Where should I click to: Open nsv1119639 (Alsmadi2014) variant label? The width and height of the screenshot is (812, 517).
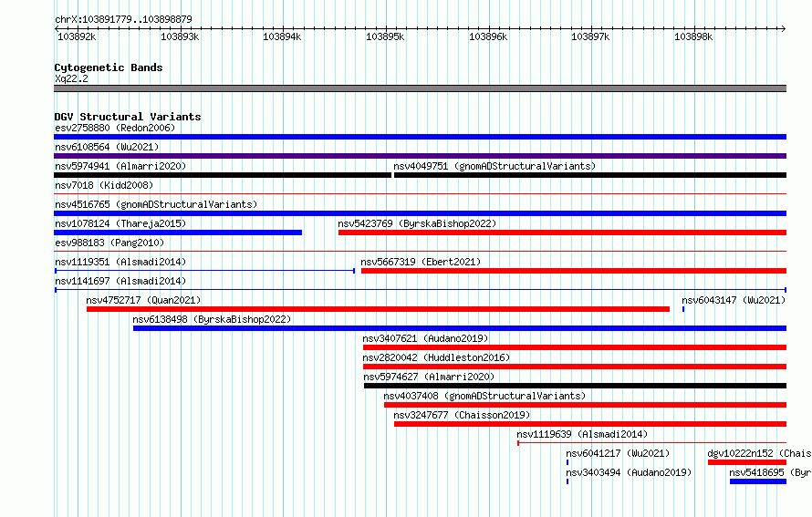tap(582, 434)
